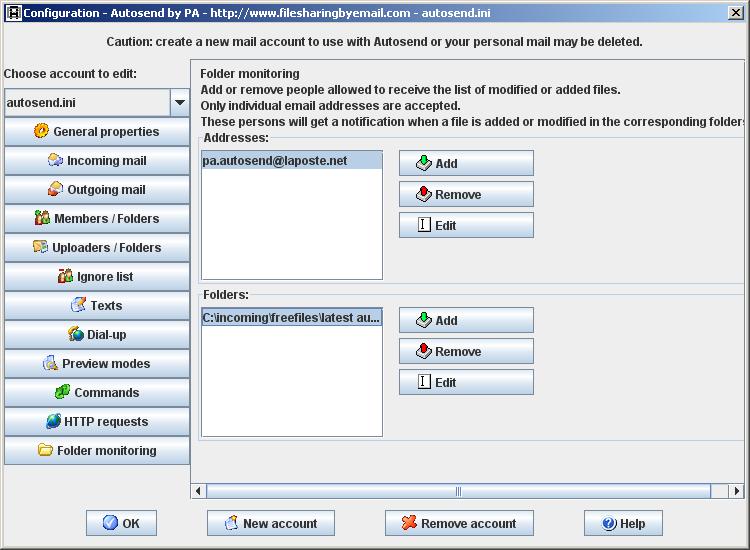750x550 pixels.
Task: Click Remove account button
Action: [459, 523]
